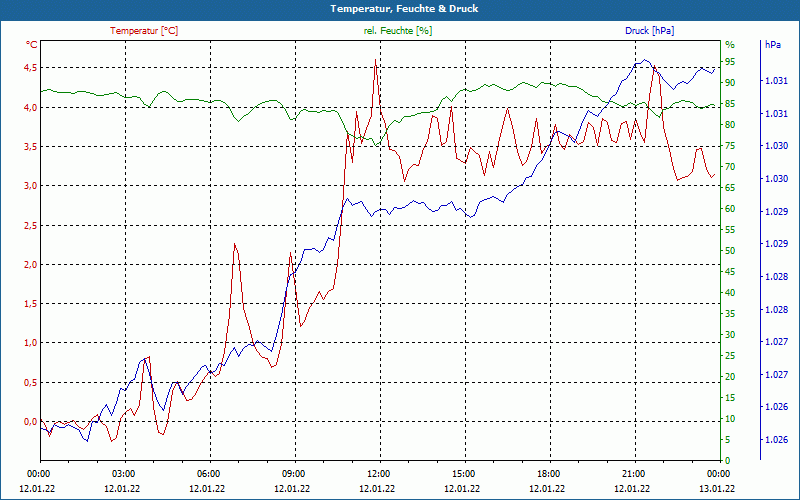Screen dimensions: 800x500
Task: Click the "80" humidity axis value
Action: (730, 124)
